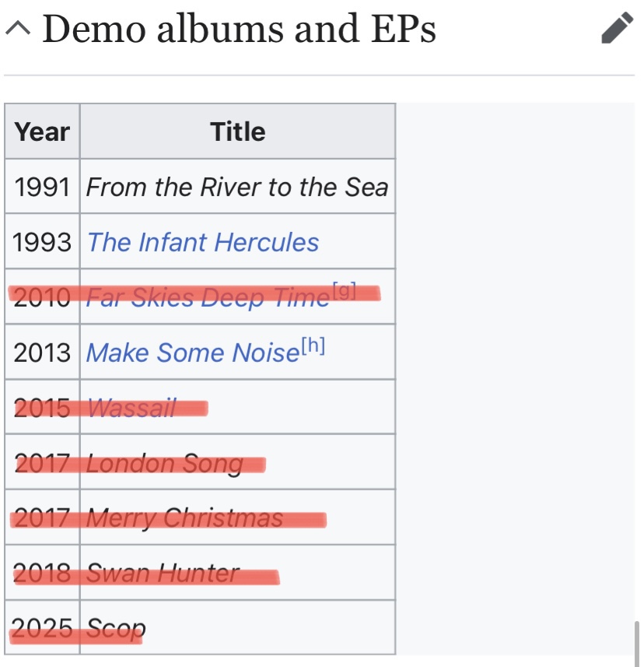
Task: Click the 1993 year cell
Action: click(x=42, y=242)
